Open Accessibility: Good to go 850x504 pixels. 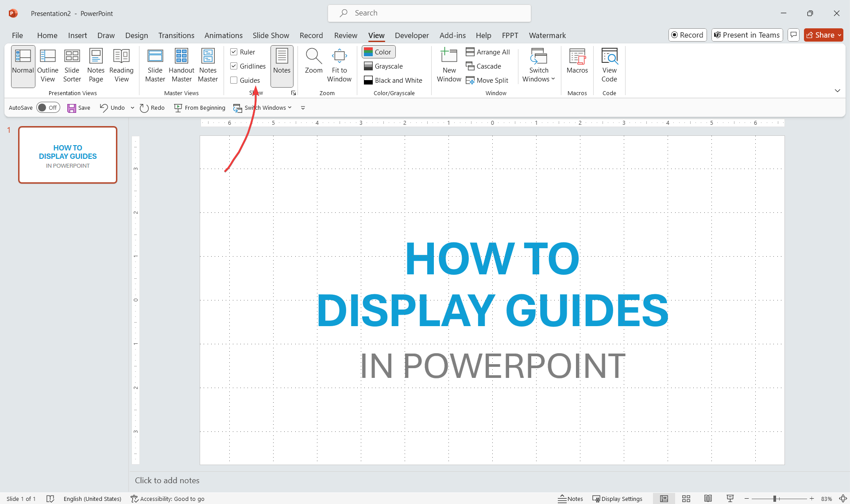167,499
